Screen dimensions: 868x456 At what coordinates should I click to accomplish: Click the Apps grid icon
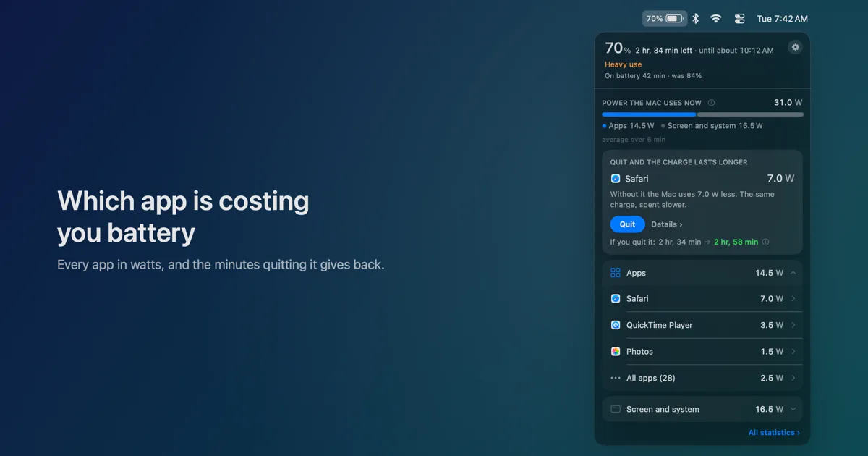click(x=616, y=273)
